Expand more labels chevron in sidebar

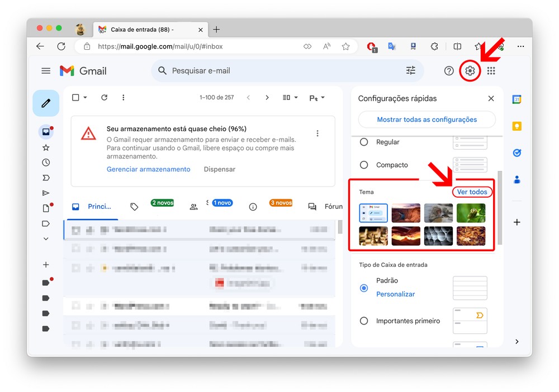click(46, 239)
